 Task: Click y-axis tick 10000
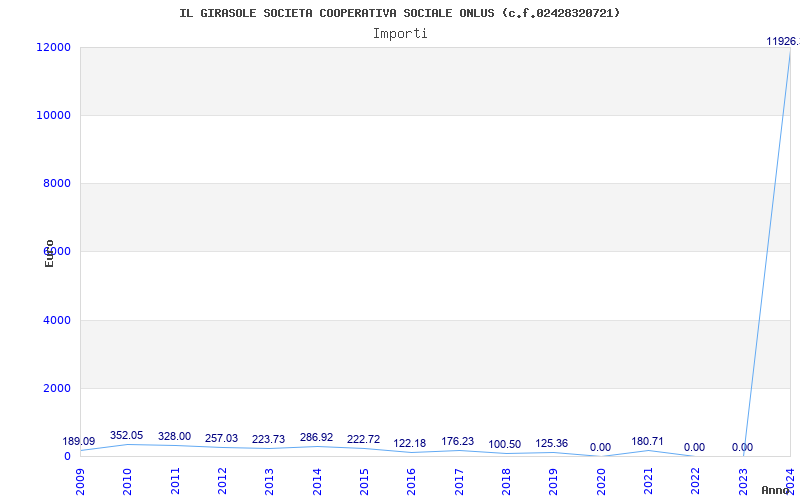point(53,115)
